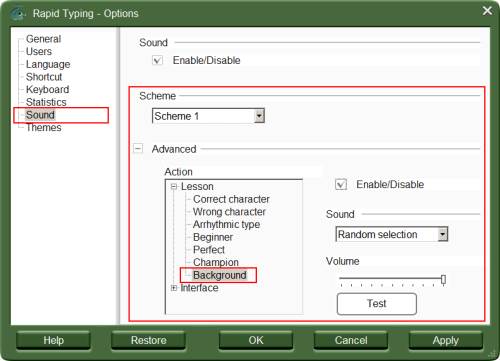
Task: Click the Apply button
Action: click(446, 340)
